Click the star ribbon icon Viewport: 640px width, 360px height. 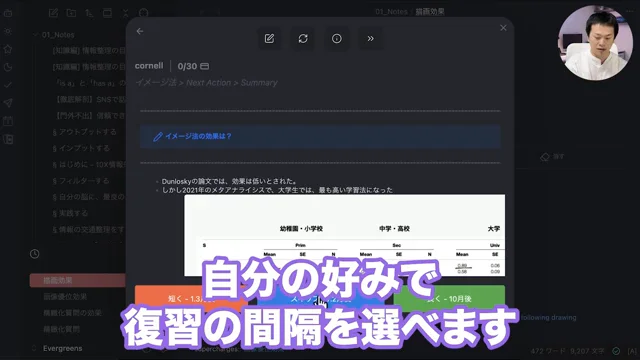click(8, 49)
